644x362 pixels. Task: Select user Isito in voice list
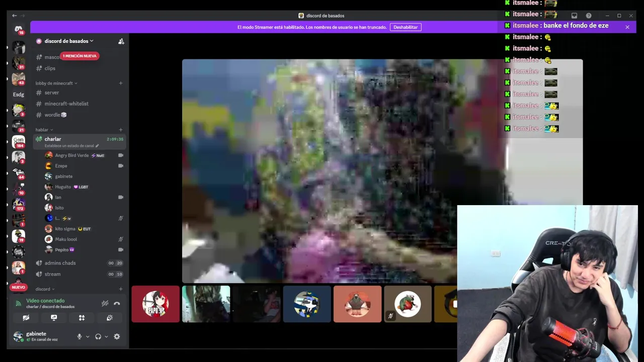[84, 208]
